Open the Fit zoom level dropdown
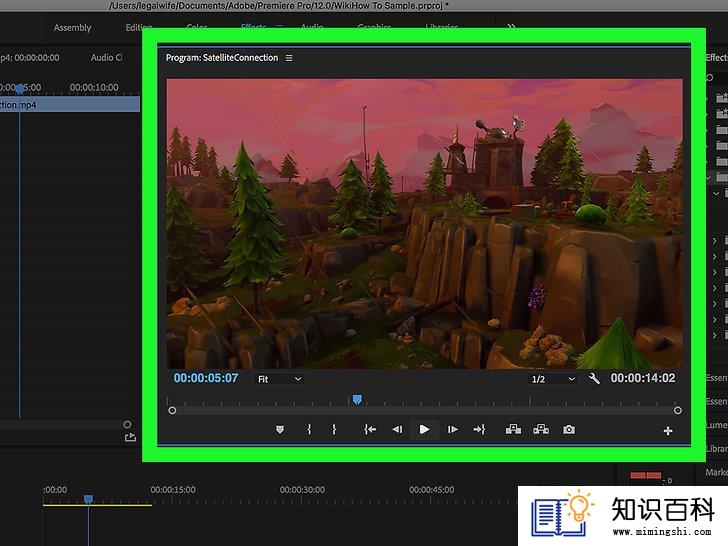 [279, 379]
